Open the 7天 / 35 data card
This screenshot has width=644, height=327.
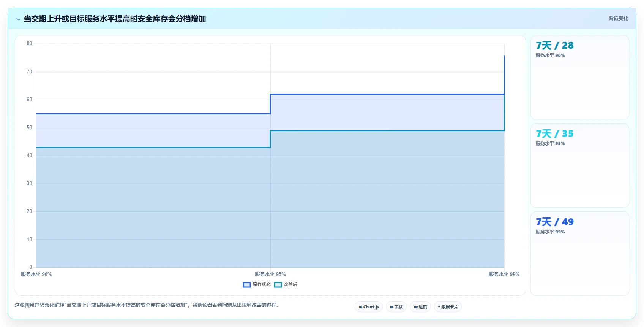[x=580, y=165]
